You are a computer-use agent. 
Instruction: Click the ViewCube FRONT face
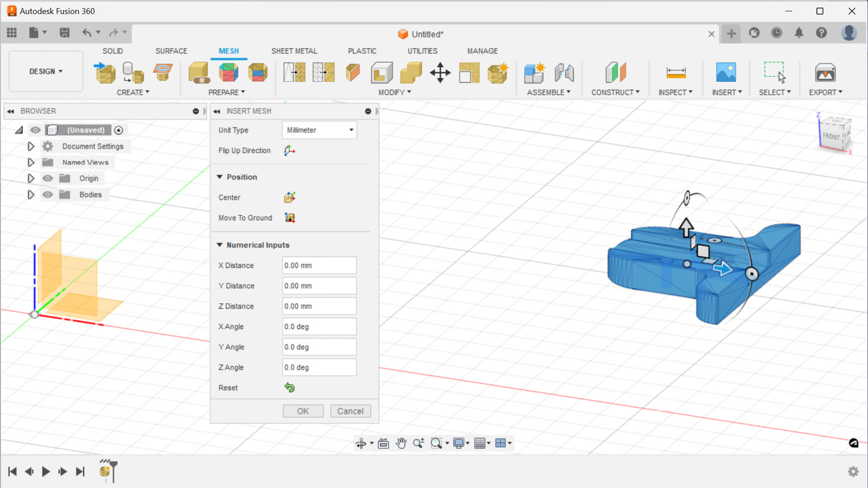tap(831, 136)
